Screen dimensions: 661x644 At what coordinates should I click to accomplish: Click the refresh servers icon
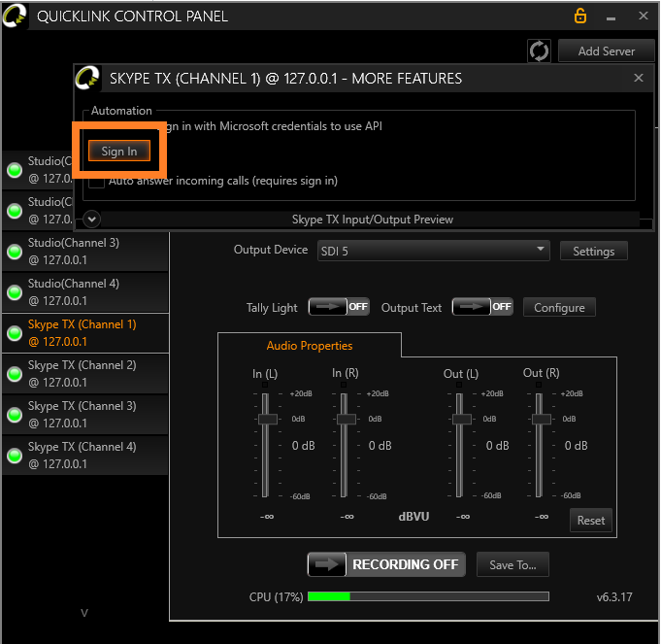point(539,51)
